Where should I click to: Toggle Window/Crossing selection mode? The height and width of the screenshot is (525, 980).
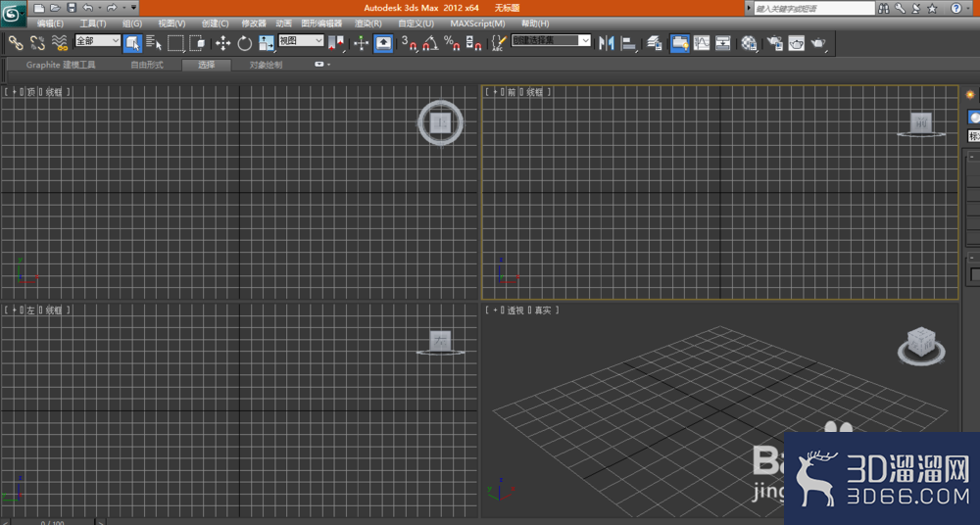click(198, 42)
